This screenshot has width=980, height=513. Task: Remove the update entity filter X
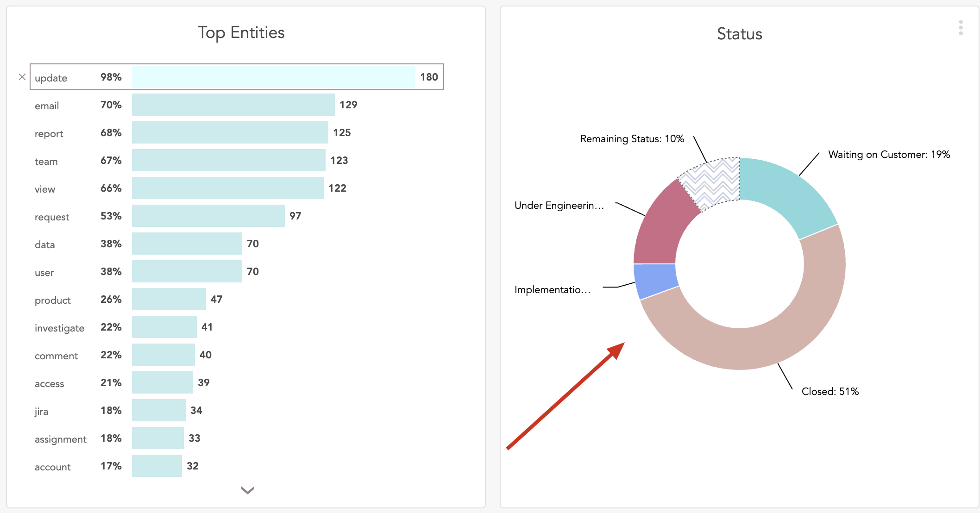[22, 77]
